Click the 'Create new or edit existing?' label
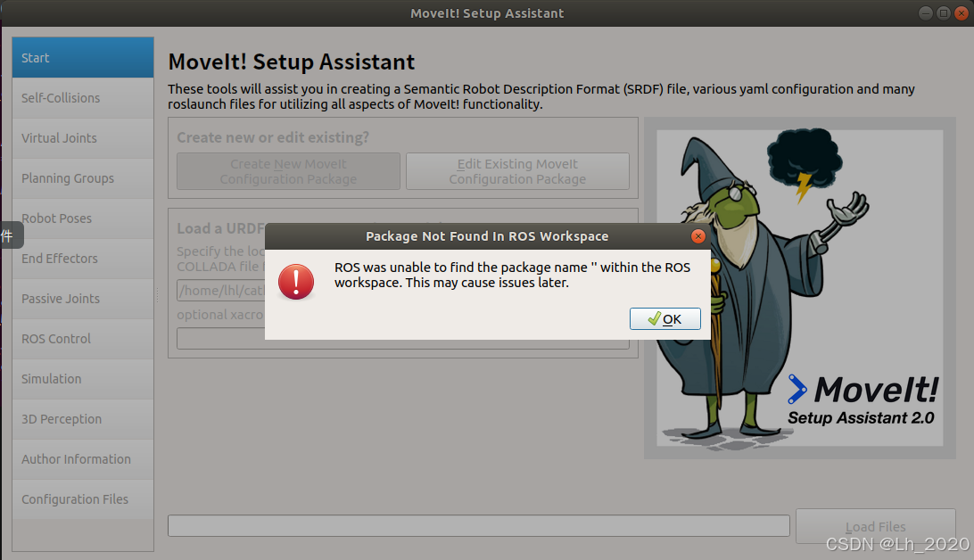The width and height of the screenshot is (974, 560). tap(273, 138)
